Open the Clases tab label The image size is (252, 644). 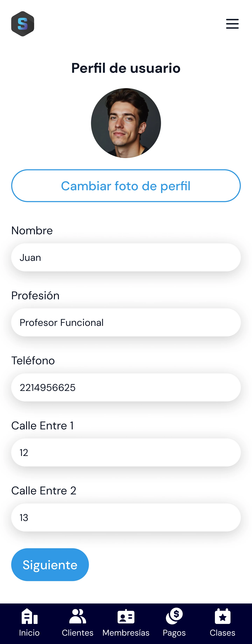pos(222,633)
